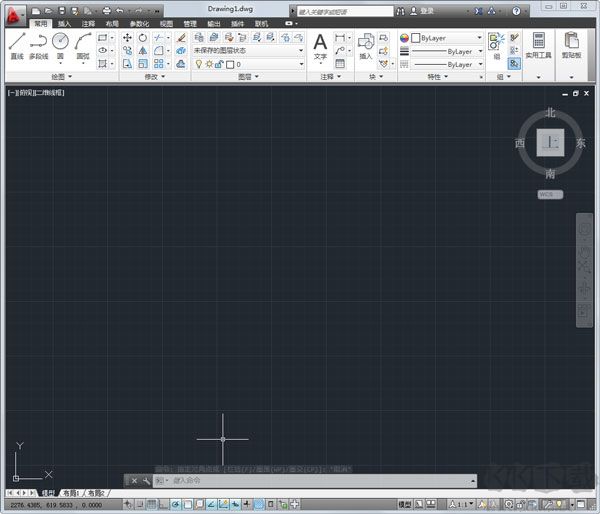Click the Help question mark icon
The height and width of the screenshot is (514, 600).
(516, 11)
